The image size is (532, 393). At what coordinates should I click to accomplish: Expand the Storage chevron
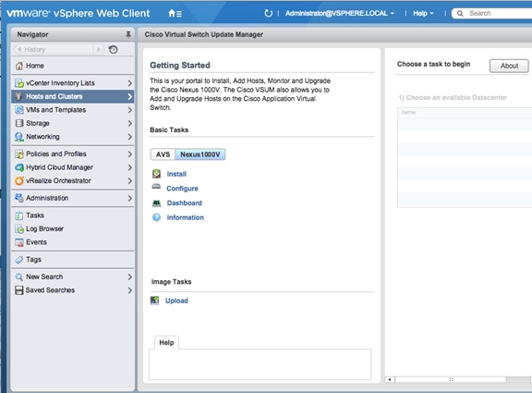pos(129,123)
